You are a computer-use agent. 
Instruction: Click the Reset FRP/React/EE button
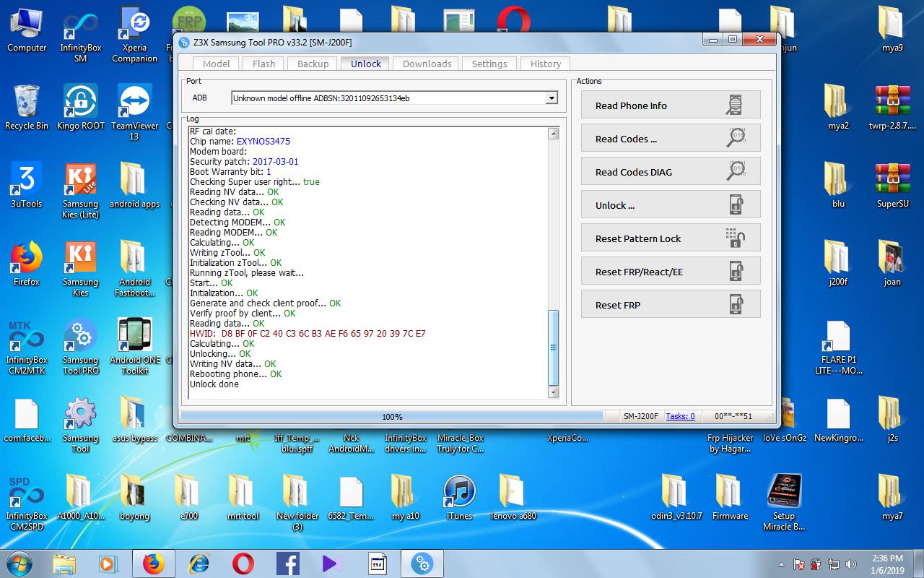coord(671,271)
